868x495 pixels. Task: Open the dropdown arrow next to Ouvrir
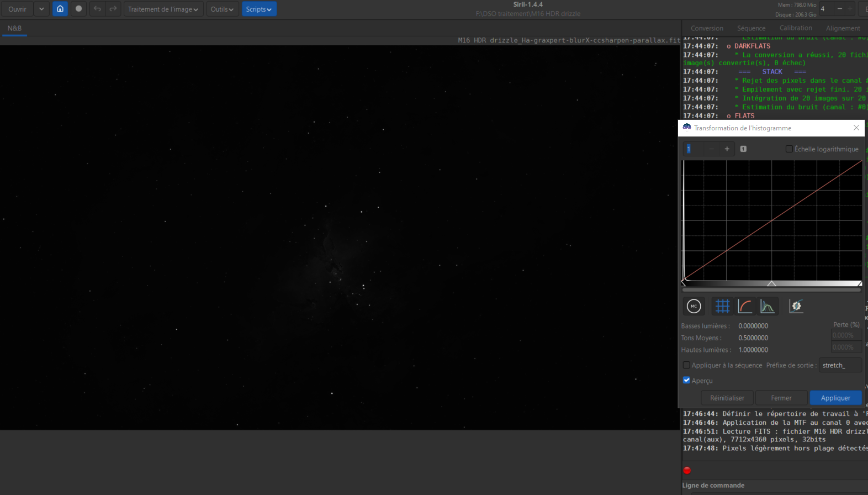coord(41,9)
